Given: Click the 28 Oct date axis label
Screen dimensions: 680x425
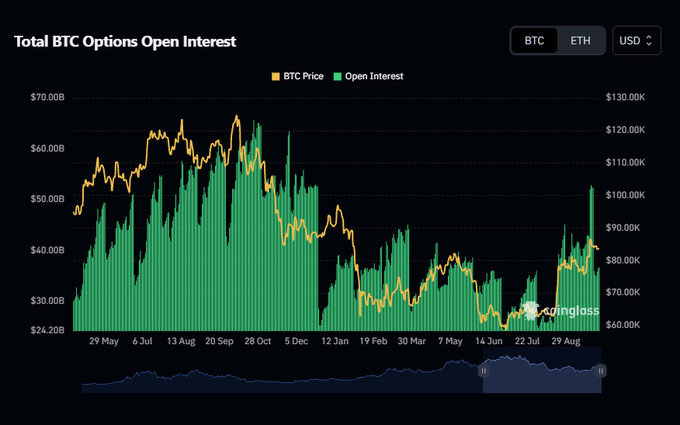Looking at the screenshot, I should click(258, 341).
